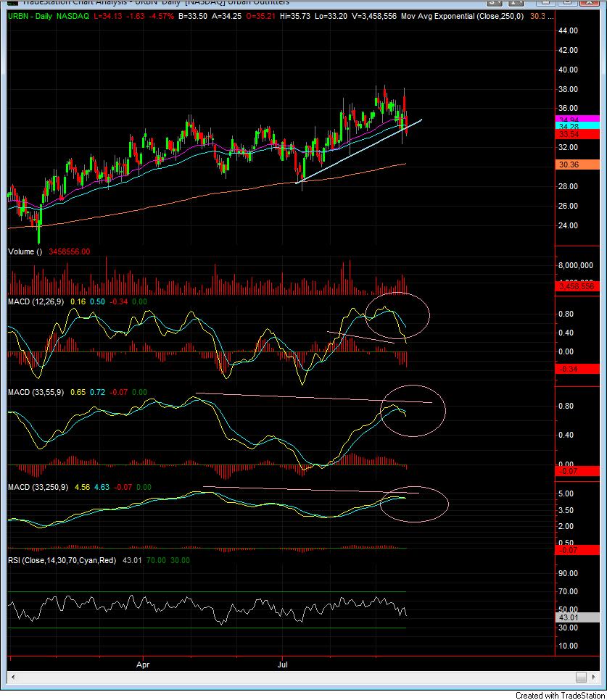
Task: Click the cyan 0.72 MACD (33,55,9) value
Action: [x=97, y=393]
